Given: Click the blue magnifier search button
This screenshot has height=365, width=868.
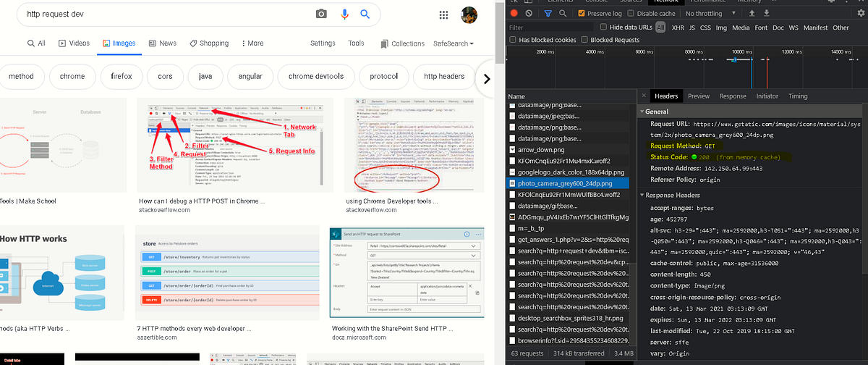Looking at the screenshot, I should tap(366, 14).
